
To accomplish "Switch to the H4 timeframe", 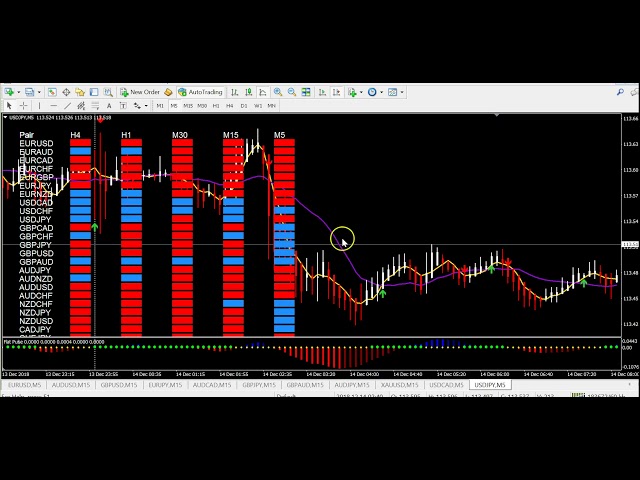I will 229,105.
